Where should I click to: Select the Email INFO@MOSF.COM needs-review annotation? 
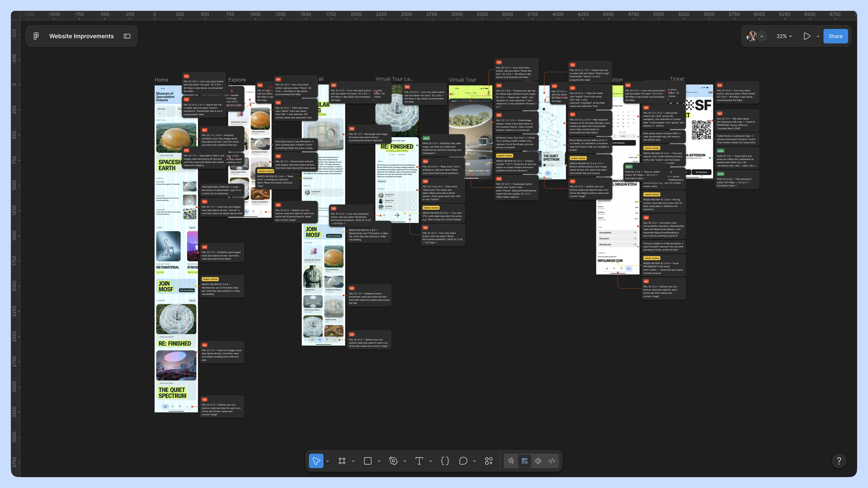point(663,265)
